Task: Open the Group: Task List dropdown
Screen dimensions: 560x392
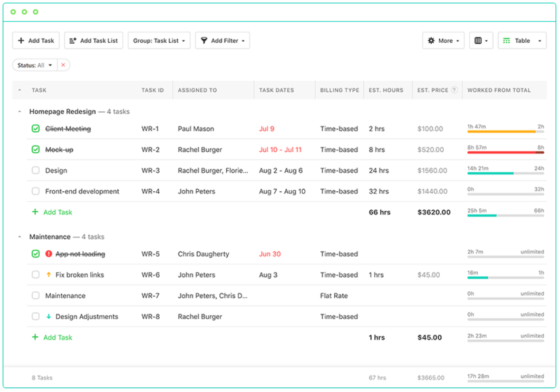Action: point(159,41)
